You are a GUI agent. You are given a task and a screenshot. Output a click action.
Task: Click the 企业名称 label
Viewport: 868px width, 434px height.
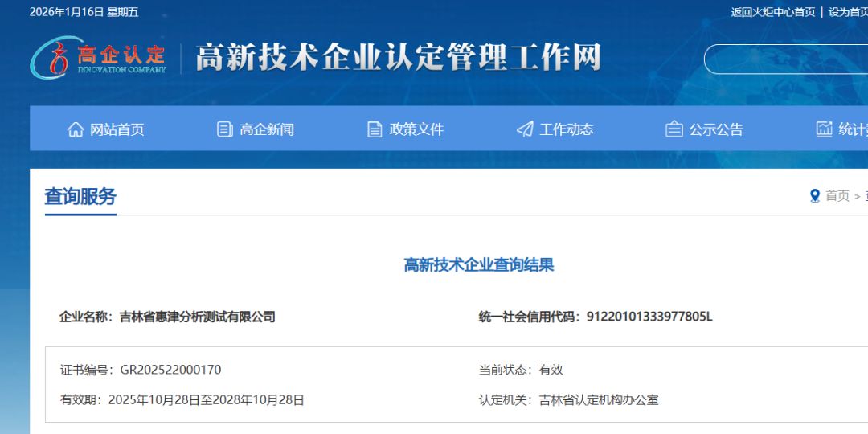coord(86,317)
